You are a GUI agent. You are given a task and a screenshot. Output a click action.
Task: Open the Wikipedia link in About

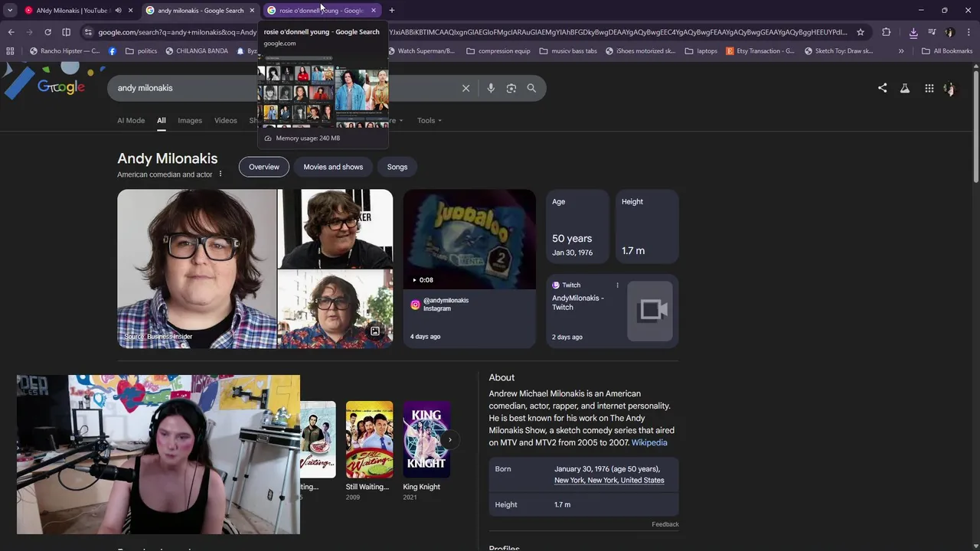tap(649, 442)
